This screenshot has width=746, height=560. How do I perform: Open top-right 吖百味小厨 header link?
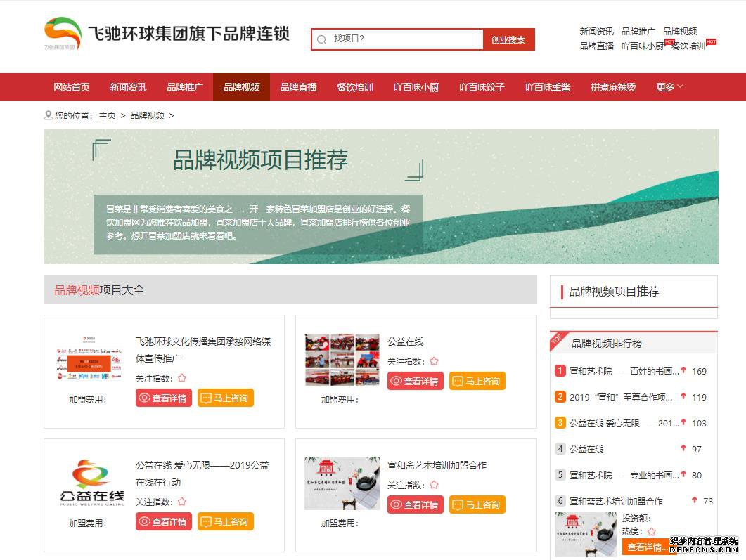coord(642,46)
